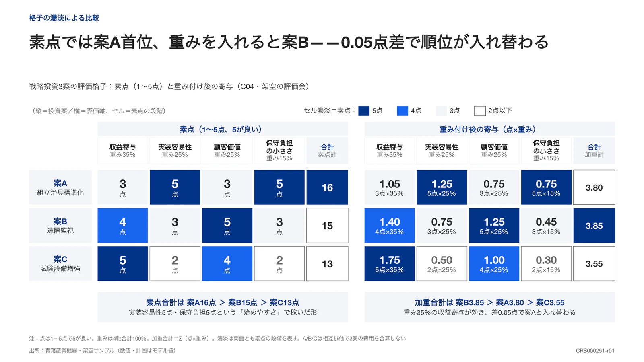Click the 素点合計 13 cell for 案C
The height and width of the screenshot is (362, 644).
(x=327, y=263)
